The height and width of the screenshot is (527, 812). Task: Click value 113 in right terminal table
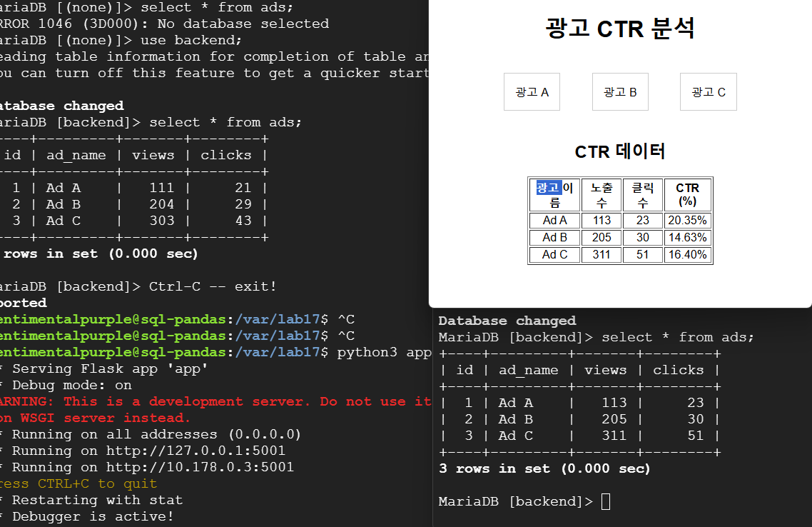tap(614, 403)
